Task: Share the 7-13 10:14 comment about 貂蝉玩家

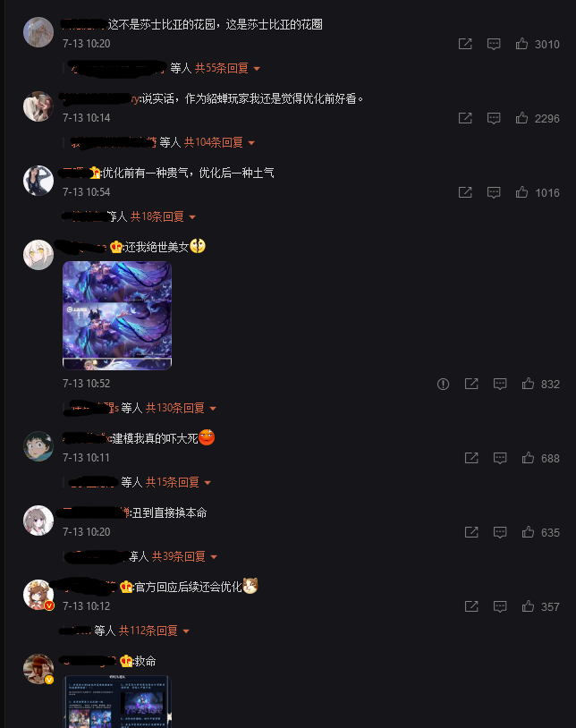Action: click(x=465, y=118)
